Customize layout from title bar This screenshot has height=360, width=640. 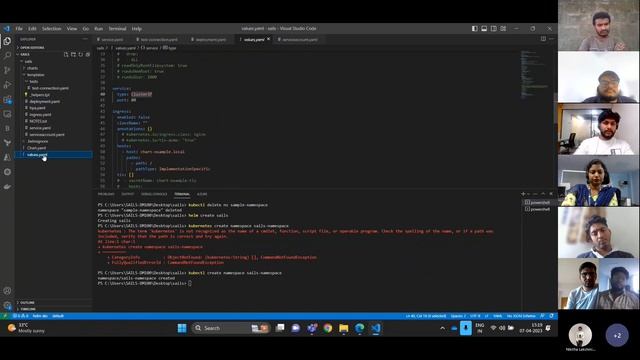point(503,29)
